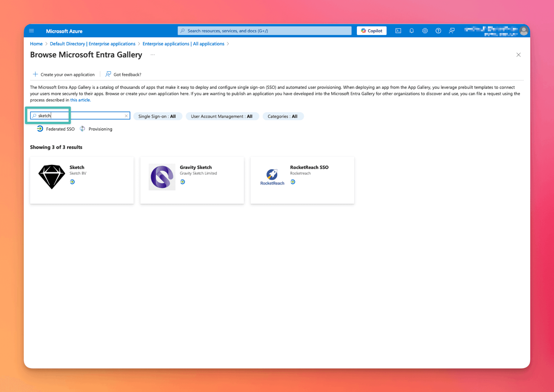Open the Categories filter

pos(282,116)
